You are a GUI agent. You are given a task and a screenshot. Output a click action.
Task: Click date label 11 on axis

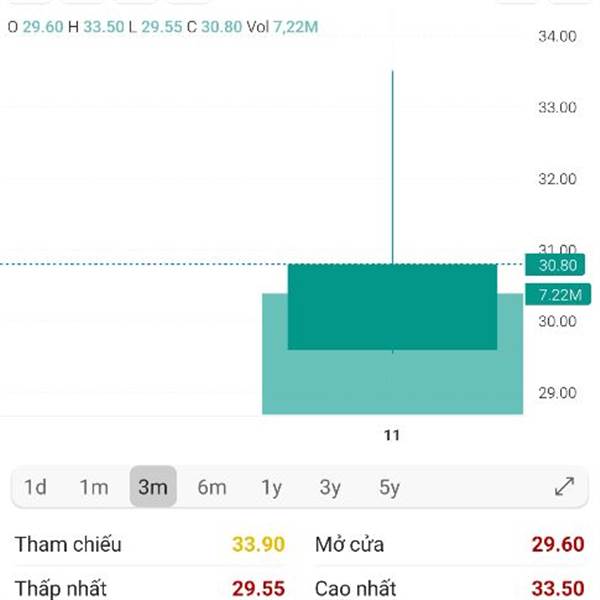pyautogui.click(x=392, y=435)
